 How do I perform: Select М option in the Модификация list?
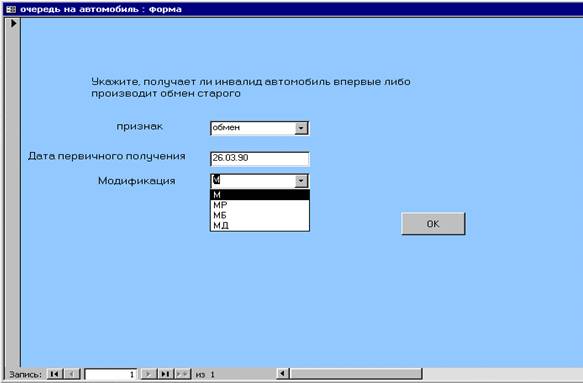(x=260, y=195)
